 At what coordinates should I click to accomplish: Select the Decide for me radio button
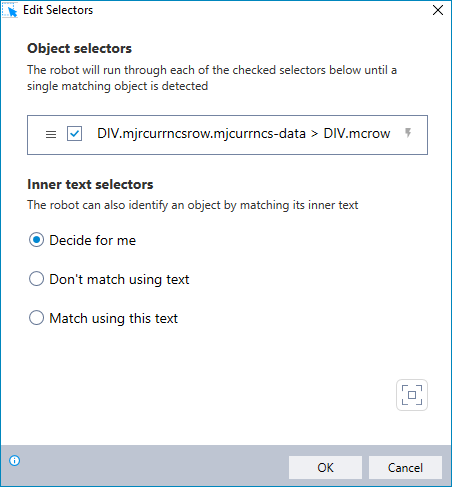[x=36, y=240]
